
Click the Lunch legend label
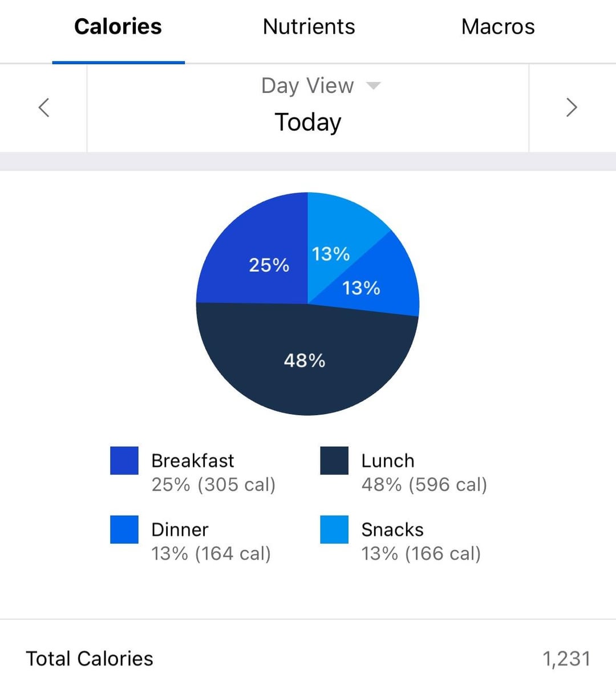(388, 461)
